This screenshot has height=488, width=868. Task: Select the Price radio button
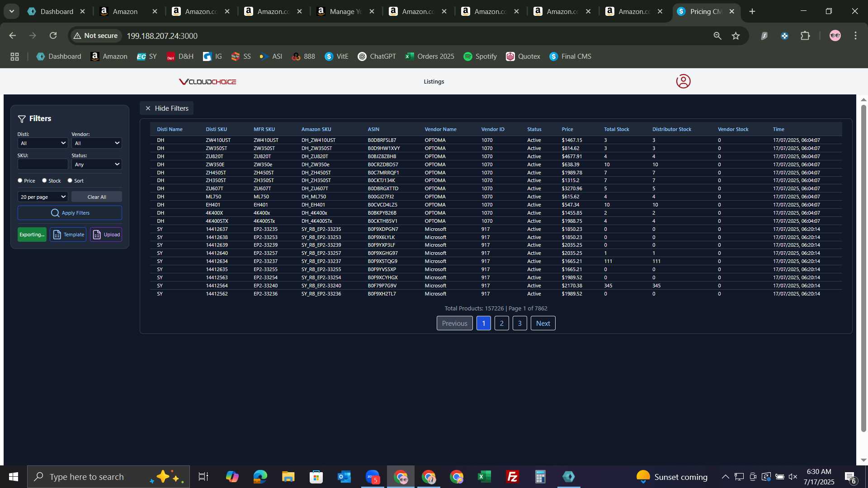(20, 180)
